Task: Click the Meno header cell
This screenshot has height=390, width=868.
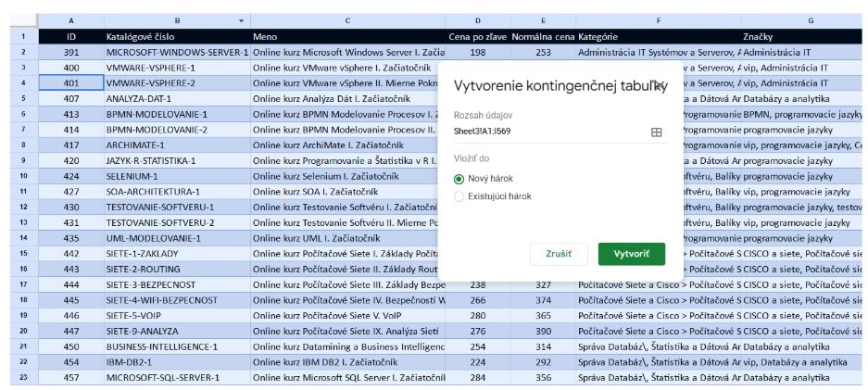Action: (x=347, y=36)
